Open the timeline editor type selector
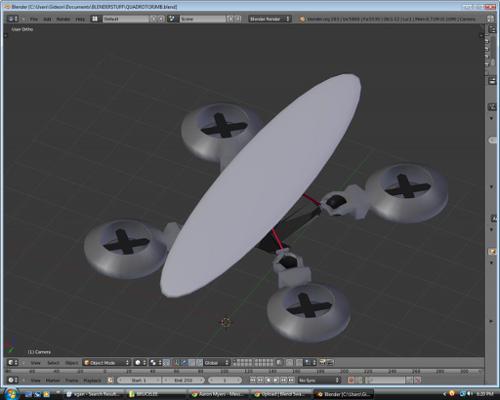The image size is (500, 400). [x=13, y=380]
